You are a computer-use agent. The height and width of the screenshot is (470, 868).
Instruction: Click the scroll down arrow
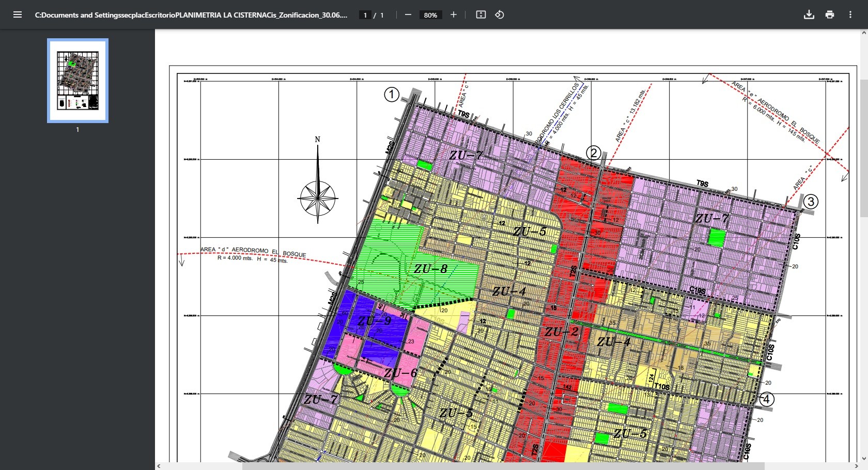coord(864,458)
